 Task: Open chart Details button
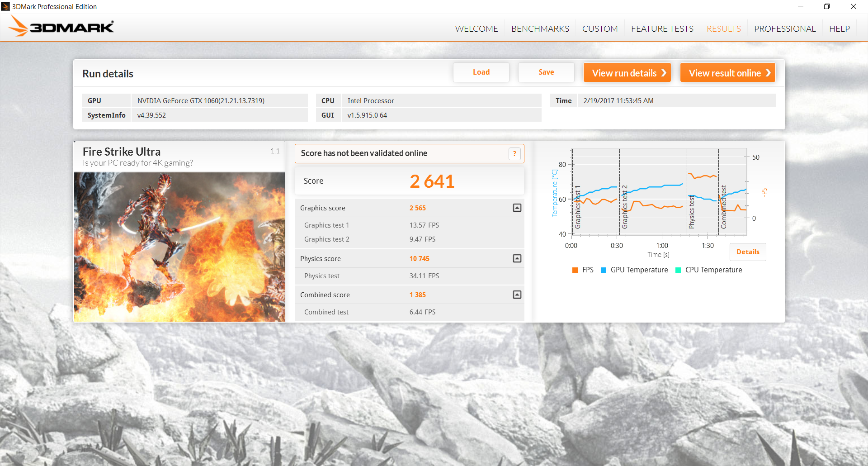pos(748,252)
